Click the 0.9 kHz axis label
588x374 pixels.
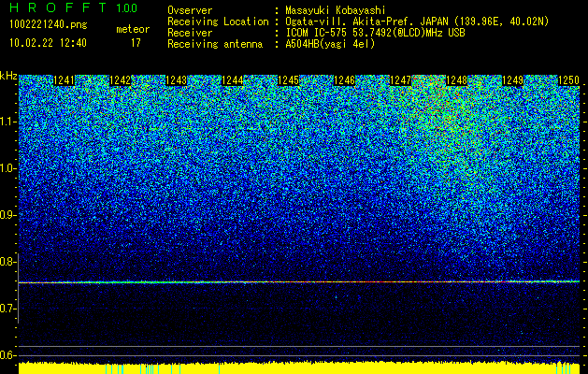7,215
